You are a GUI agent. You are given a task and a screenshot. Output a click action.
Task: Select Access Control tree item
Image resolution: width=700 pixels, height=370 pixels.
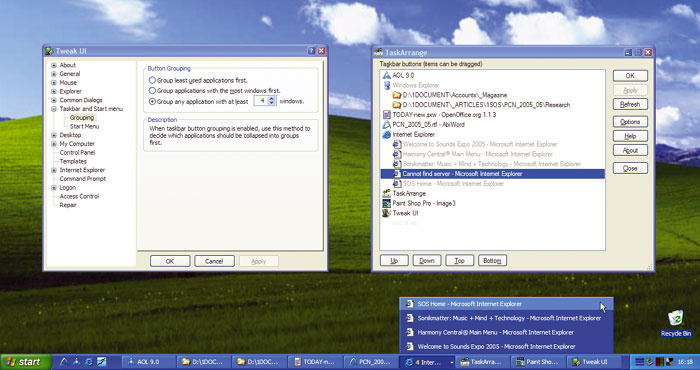(x=79, y=196)
